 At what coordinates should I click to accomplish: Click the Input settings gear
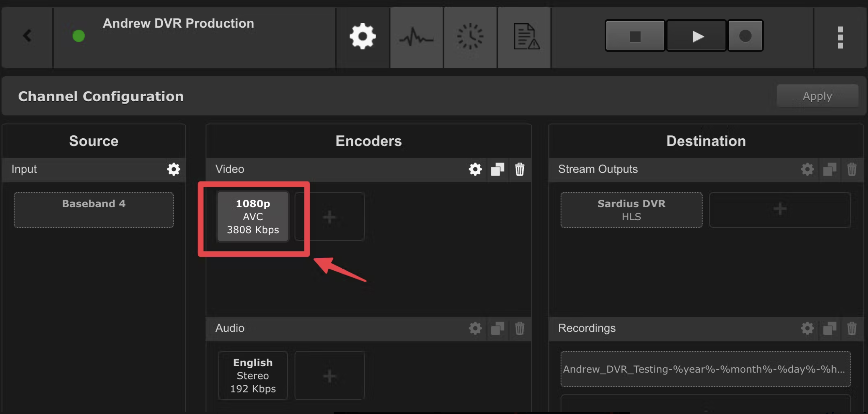click(174, 169)
